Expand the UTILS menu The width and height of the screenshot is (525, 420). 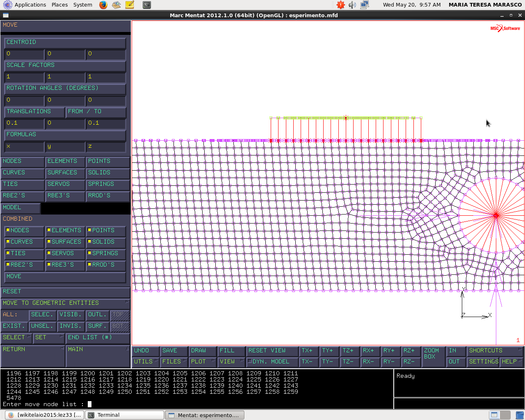point(146,362)
